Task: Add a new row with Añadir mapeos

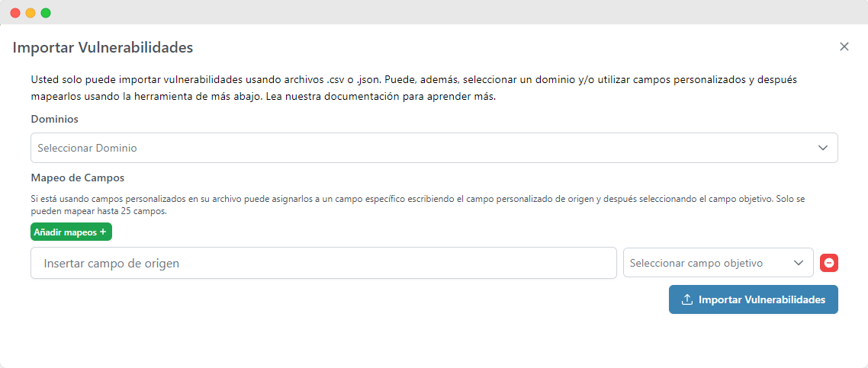Action: coord(72,232)
